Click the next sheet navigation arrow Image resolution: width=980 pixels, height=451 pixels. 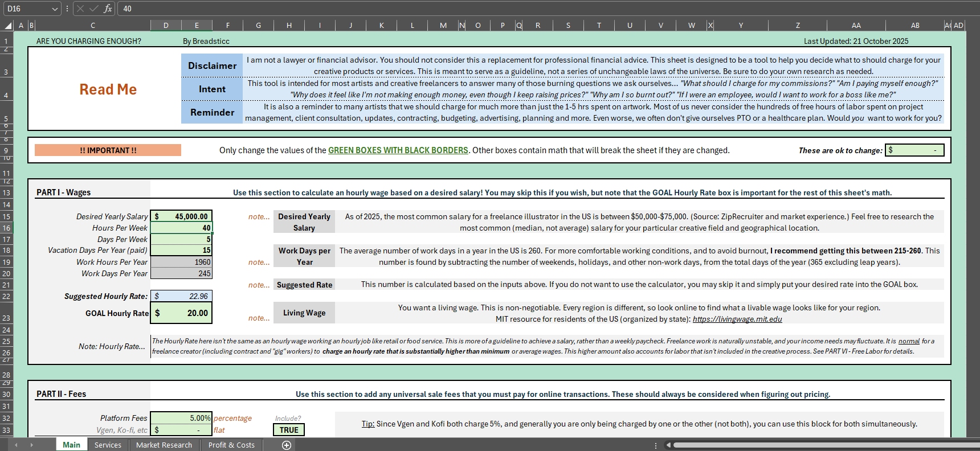coord(31,445)
